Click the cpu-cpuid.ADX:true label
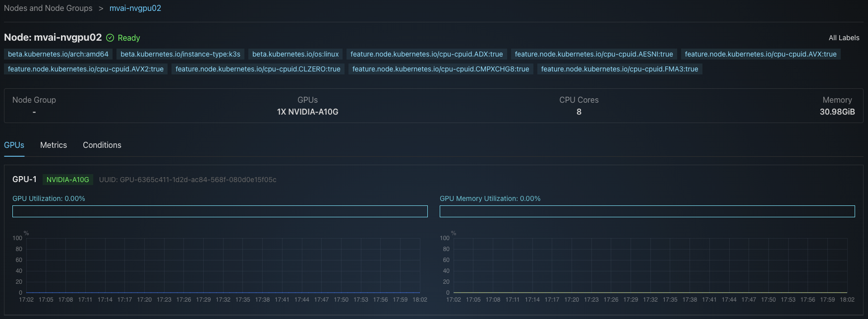The width and height of the screenshot is (868, 319). coord(426,54)
